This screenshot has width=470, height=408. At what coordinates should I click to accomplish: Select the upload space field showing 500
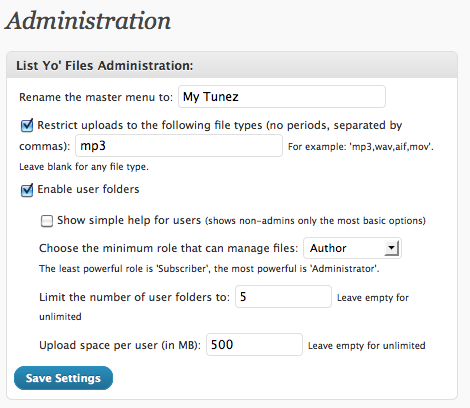[254, 344]
